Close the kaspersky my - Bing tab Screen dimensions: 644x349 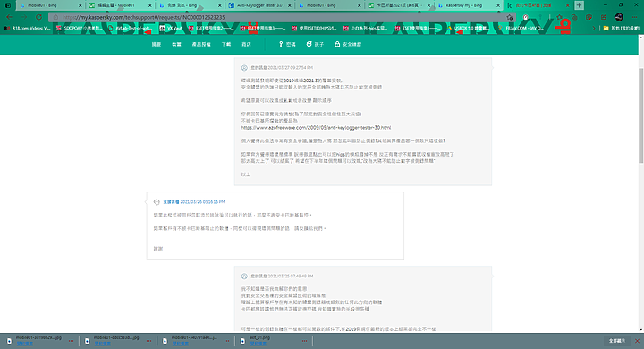pyautogui.click(x=498, y=5)
